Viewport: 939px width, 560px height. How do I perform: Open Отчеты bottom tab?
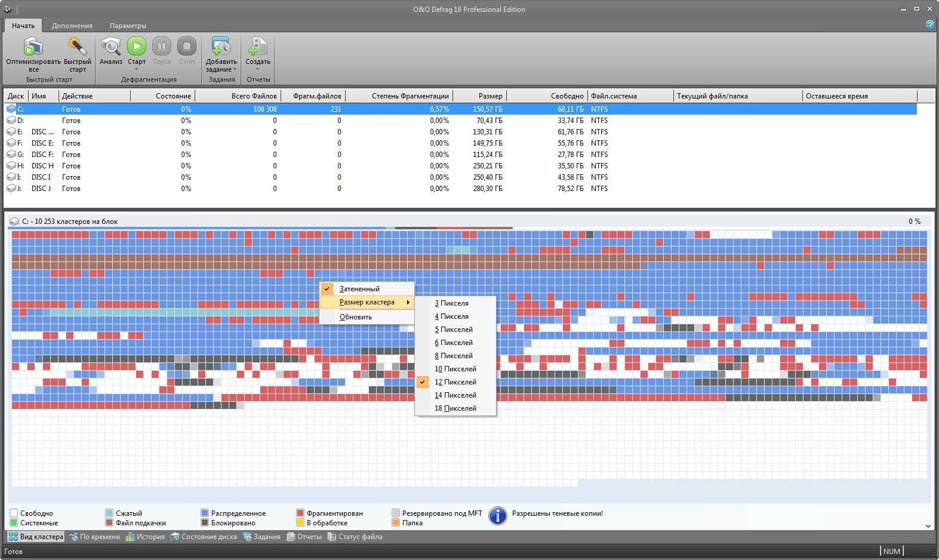pyautogui.click(x=304, y=537)
